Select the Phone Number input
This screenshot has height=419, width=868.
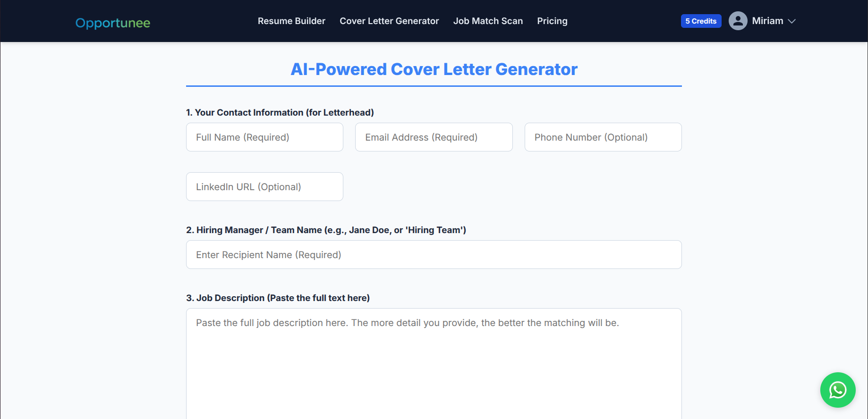pyautogui.click(x=603, y=137)
